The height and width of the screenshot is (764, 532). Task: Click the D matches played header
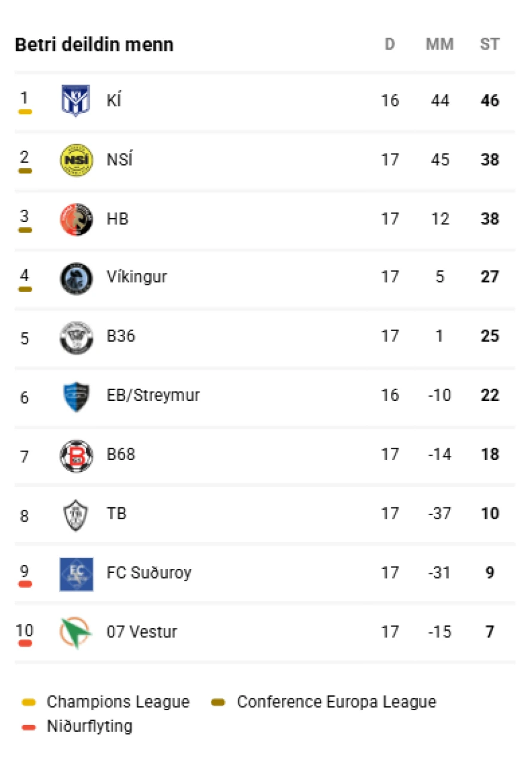390,44
